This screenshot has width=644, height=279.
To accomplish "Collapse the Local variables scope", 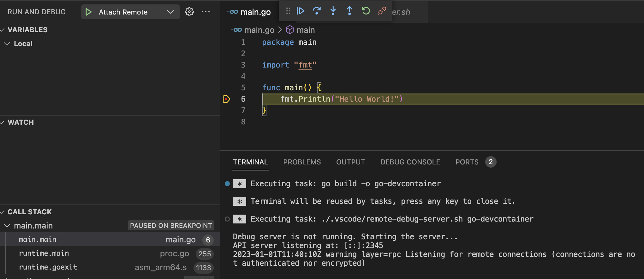I will (7, 44).
